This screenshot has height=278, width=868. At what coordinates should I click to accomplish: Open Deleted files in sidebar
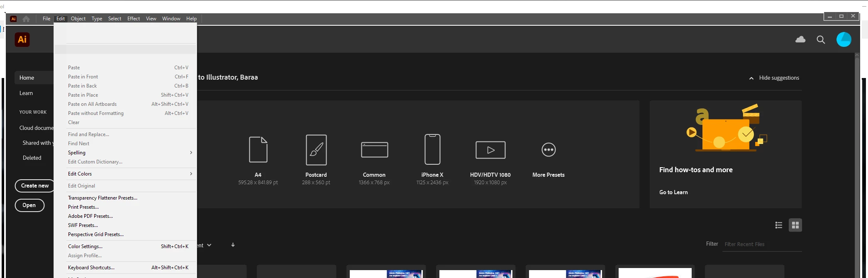click(32, 158)
